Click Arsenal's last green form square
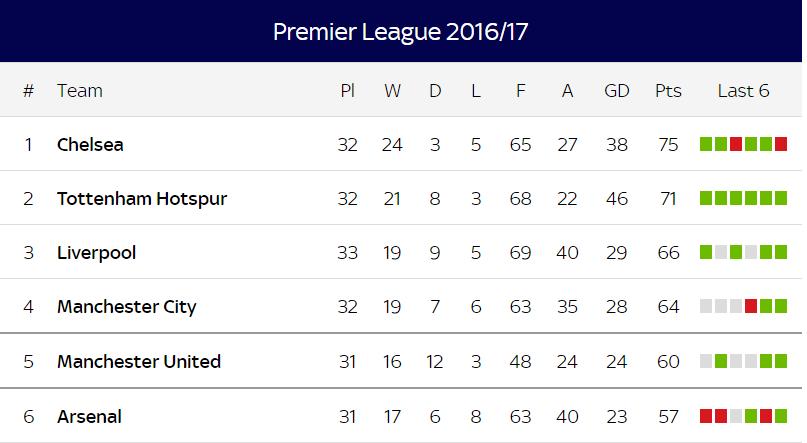 [781, 416]
